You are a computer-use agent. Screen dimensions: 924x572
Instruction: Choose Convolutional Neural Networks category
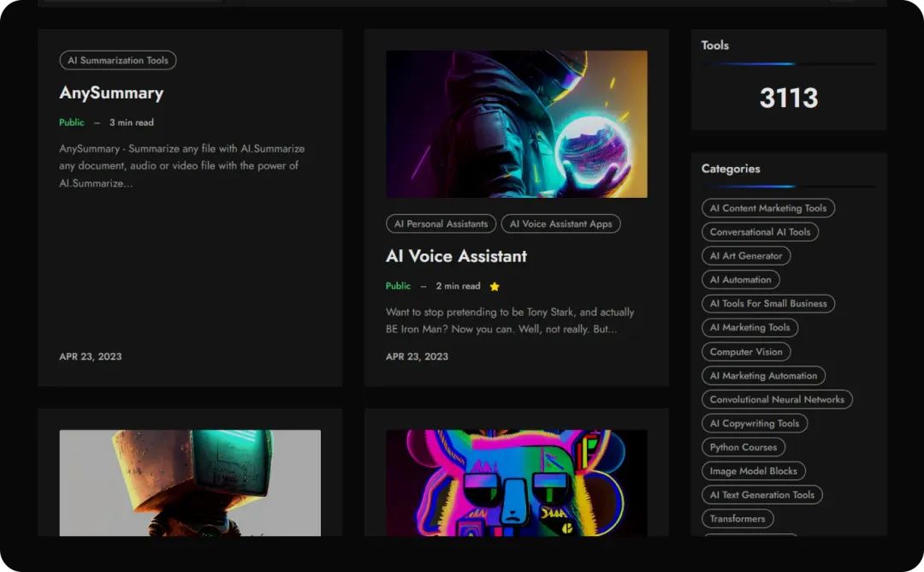(x=777, y=400)
